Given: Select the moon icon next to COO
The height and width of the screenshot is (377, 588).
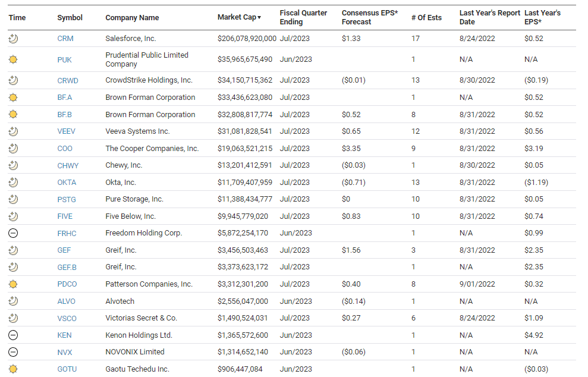Looking at the screenshot, I should tap(13, 149).
